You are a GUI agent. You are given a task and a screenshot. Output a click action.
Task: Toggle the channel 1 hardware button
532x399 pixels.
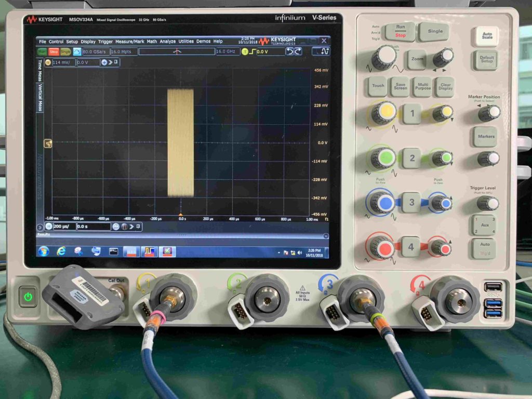pos(412,113)
